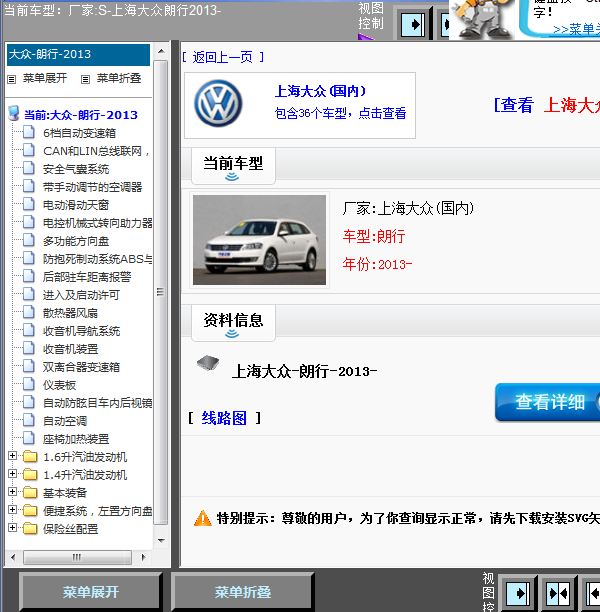This screenshot has height=612, width=600.
Task: Select the 自动防眩目车内后视镜 tree item
Action: [97, 402]
